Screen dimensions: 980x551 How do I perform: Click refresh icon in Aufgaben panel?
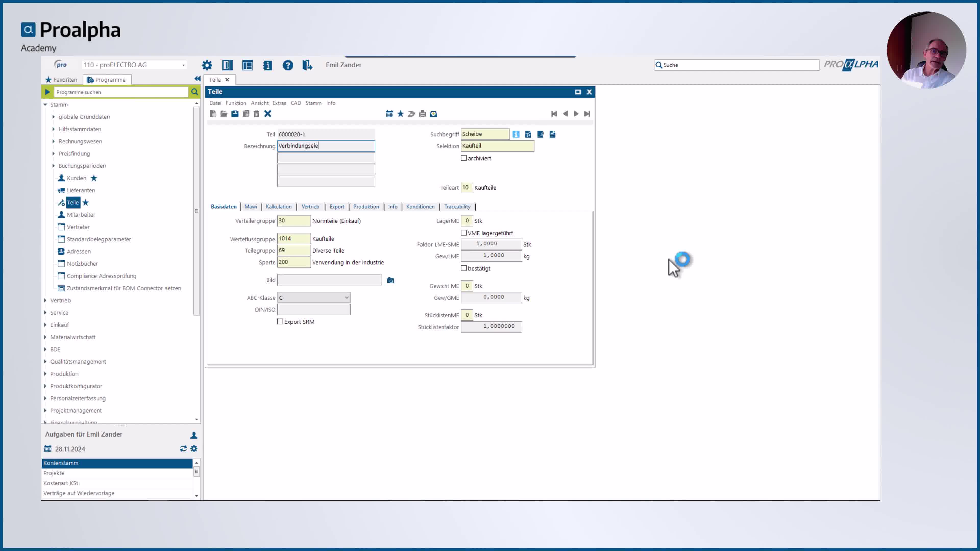(x=183, y=449)
